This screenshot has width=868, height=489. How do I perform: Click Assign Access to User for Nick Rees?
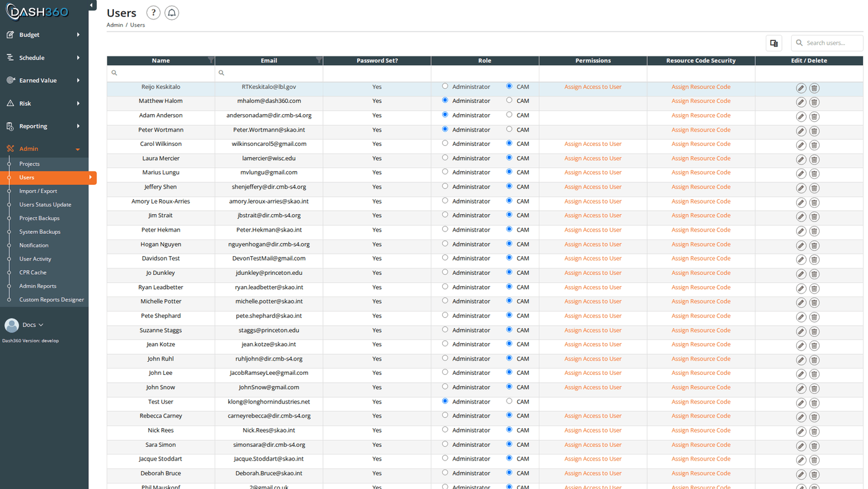pos(593,430)
